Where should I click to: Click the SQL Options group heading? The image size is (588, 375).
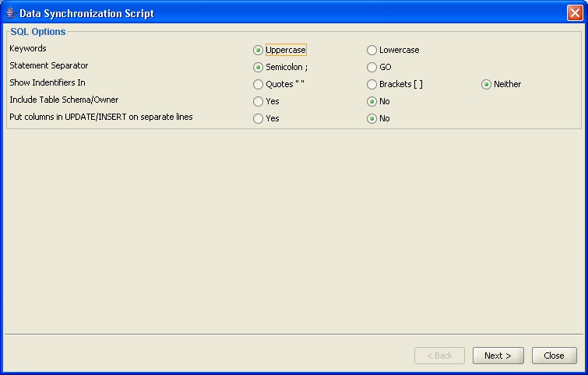point(38,32)
